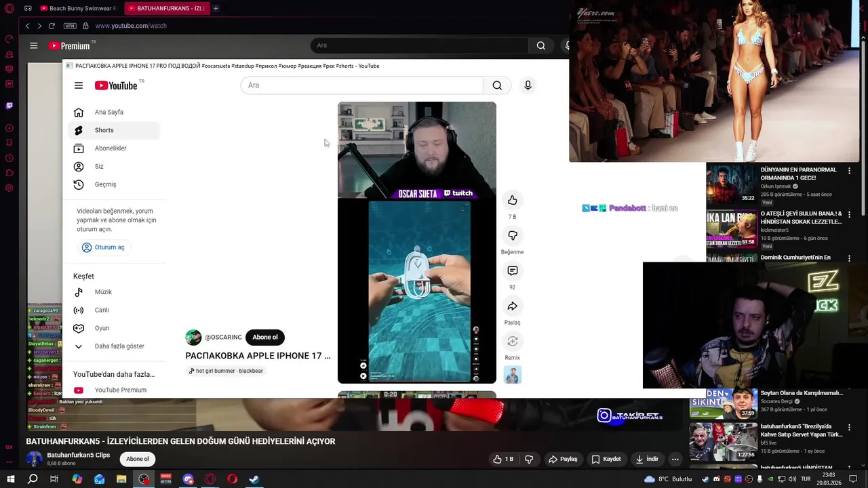Go to Ana Sayfa in sidebar
Image resolution: width=868 pixels, height=488 pixels.
point(114,113)
